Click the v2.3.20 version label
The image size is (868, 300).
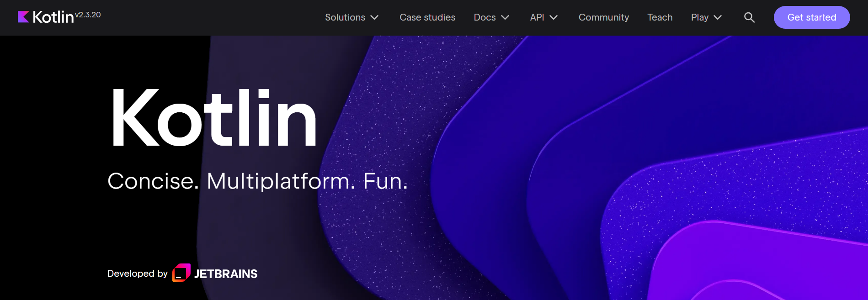point(88,15)
